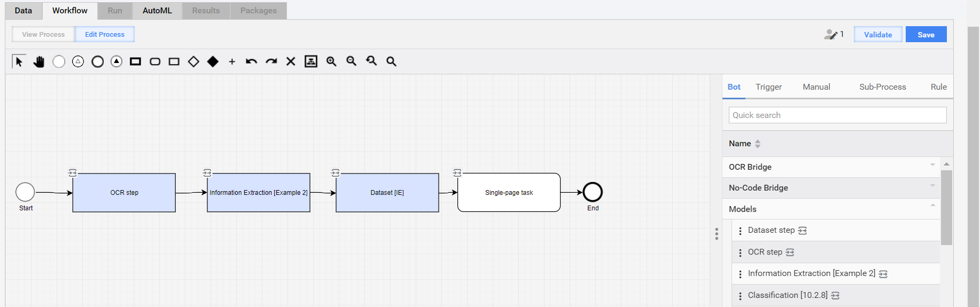Click the panel splitter handle dots
The width and height of the screenshot is (980, 307).
click(x=717, y=234)
